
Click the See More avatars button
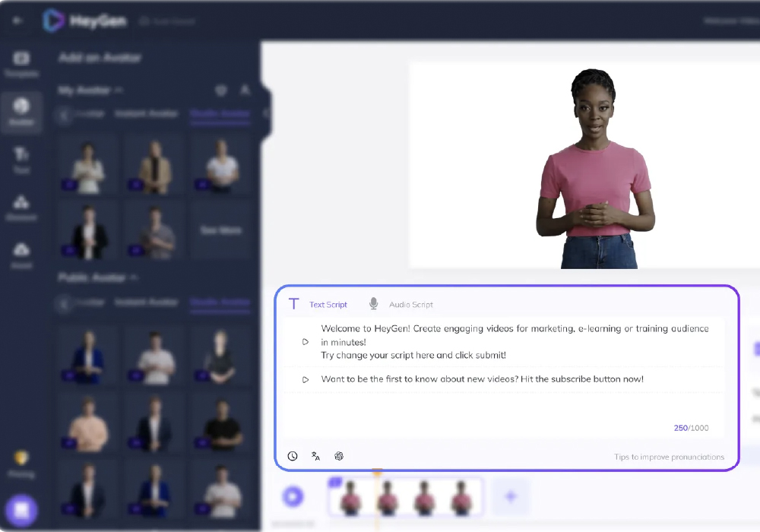click(x=220, y=230)
